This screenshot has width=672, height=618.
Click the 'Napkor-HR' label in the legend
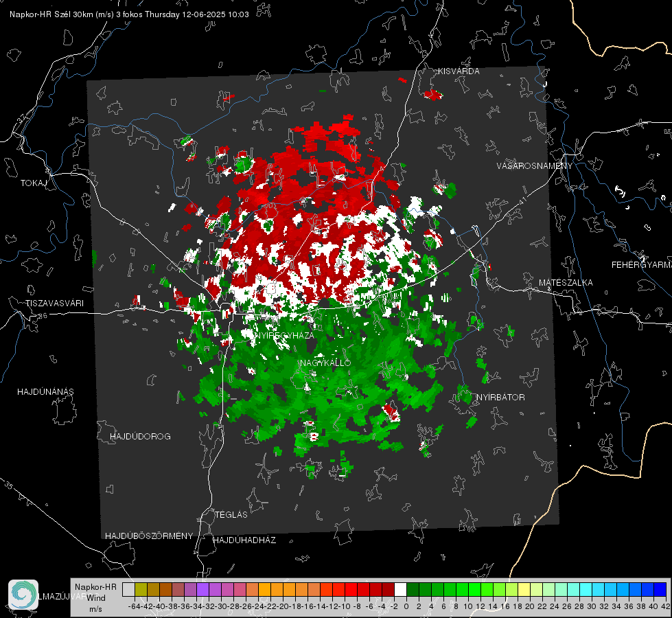95,587
